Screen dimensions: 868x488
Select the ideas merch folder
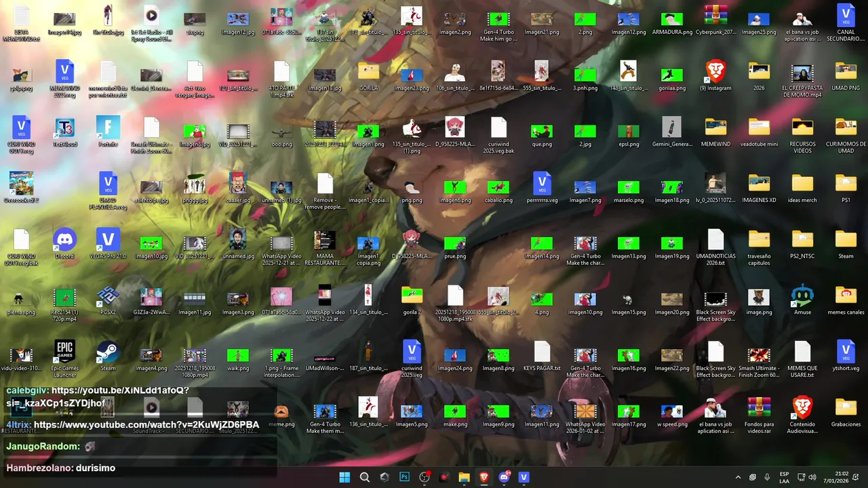click(802, 188)
